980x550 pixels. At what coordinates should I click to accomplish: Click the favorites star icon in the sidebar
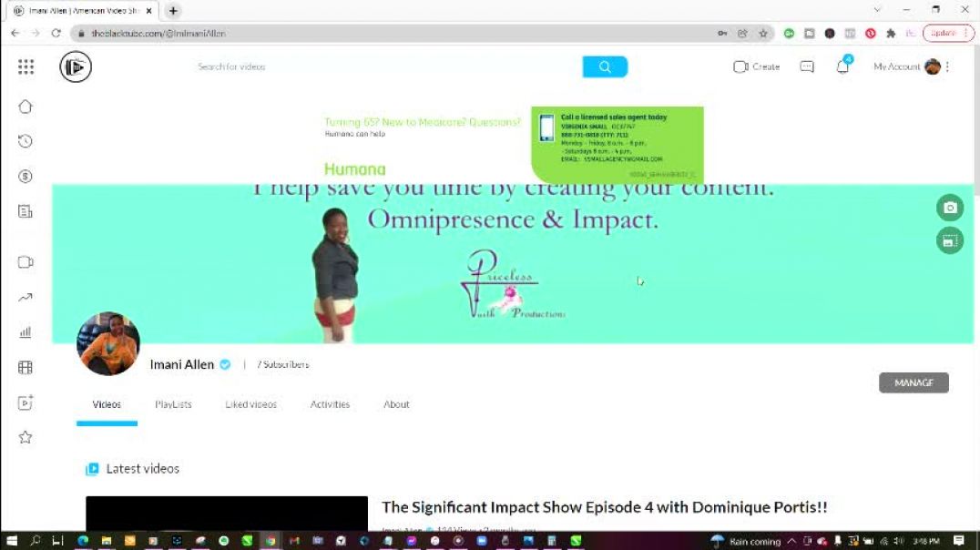point(25,436)
